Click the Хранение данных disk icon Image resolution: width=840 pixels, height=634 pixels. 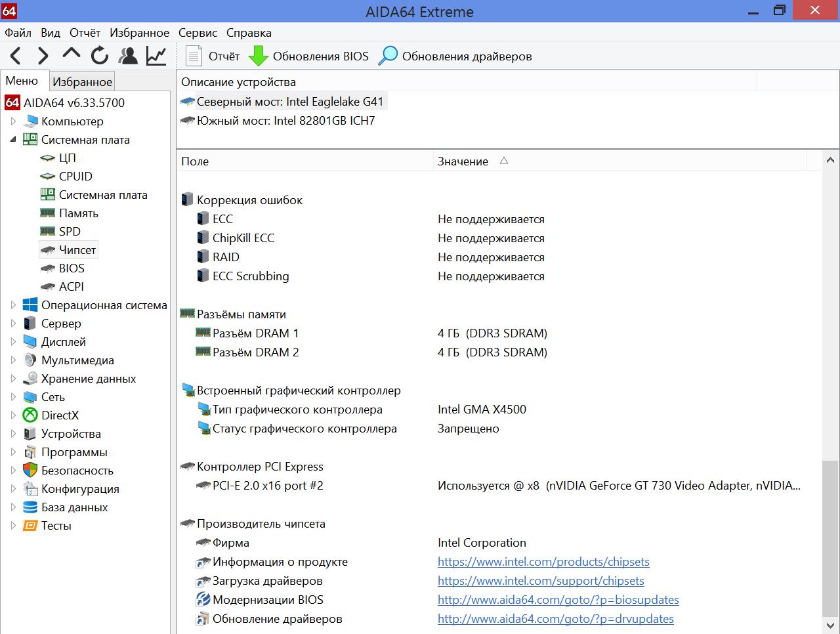(31, 379)
